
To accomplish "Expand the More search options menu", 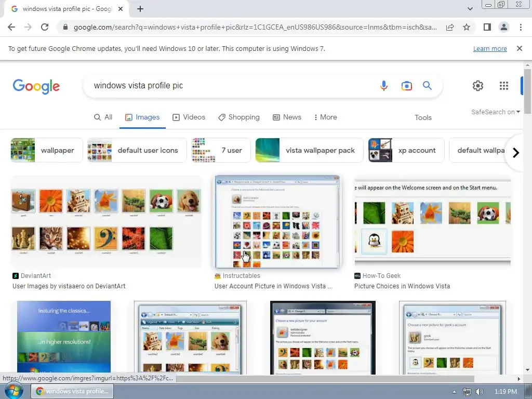I will (x=326, y=117).
